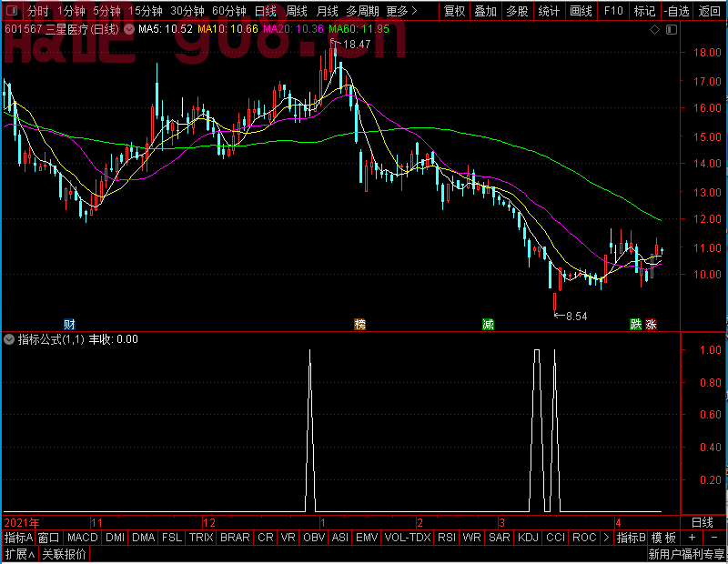Screen dimensions: 728x564
Task: Switch to 1分钟 period
Action: pos(71,11)
